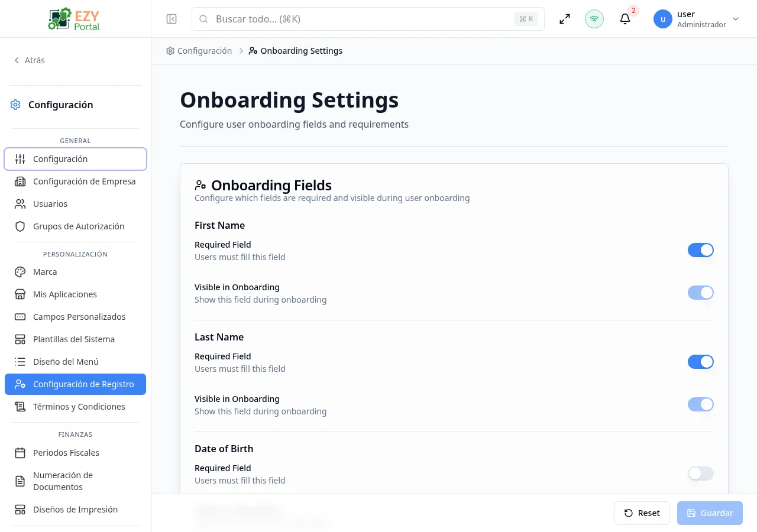The height and width of the screenshot is (532, 757).
Task: Open Campos Personalizados
Action: 75,317
